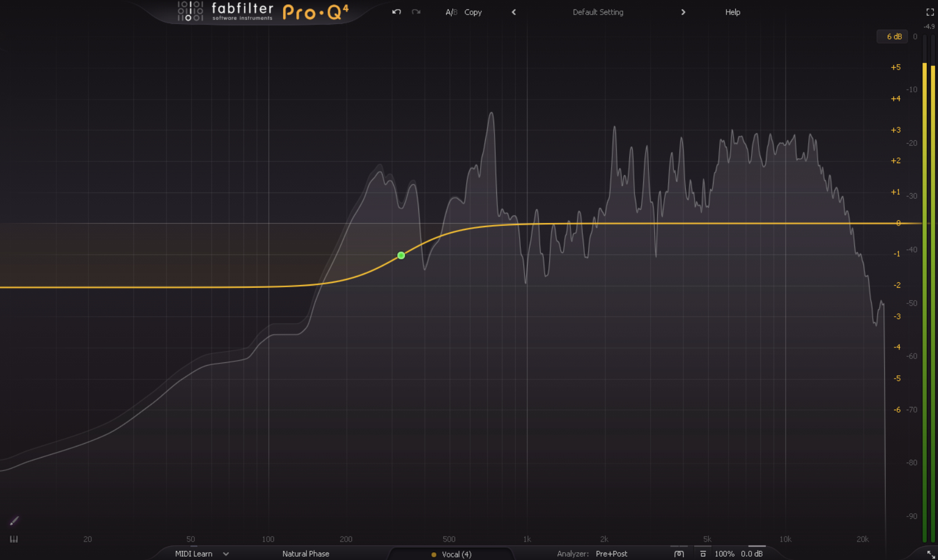Toggle full screen mode icon
This screenshot has height=560, width=938.
(930, 12)
